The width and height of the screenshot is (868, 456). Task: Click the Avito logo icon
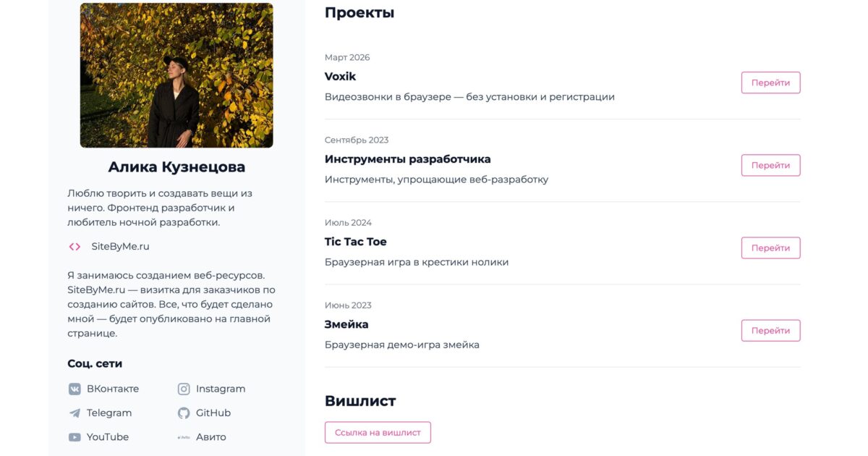coord(184,437)
